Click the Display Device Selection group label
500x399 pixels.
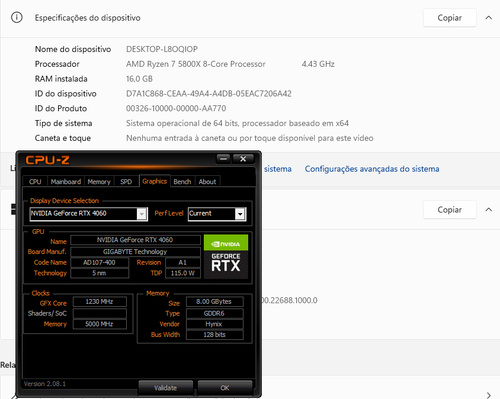pyautogui.click(x=64, y=201)
